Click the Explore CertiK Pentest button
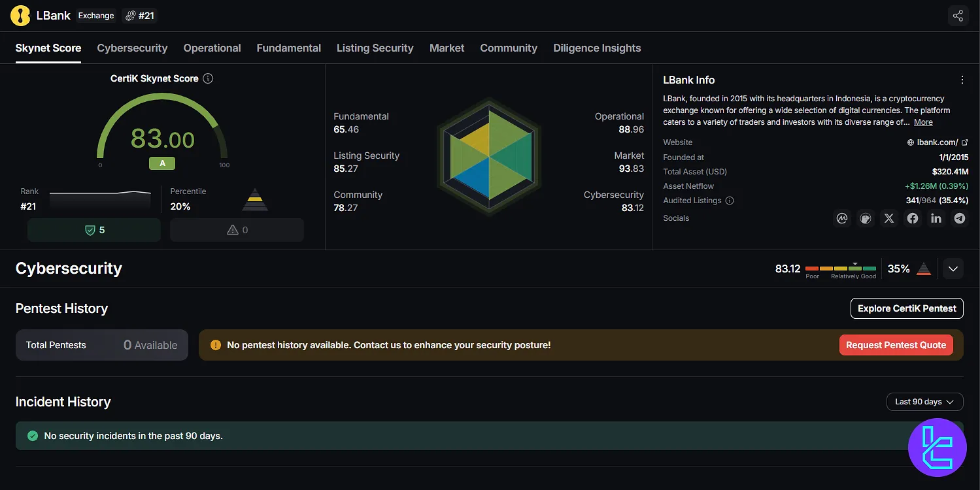Viewport: 980px width, 490px height. (907, 308)
